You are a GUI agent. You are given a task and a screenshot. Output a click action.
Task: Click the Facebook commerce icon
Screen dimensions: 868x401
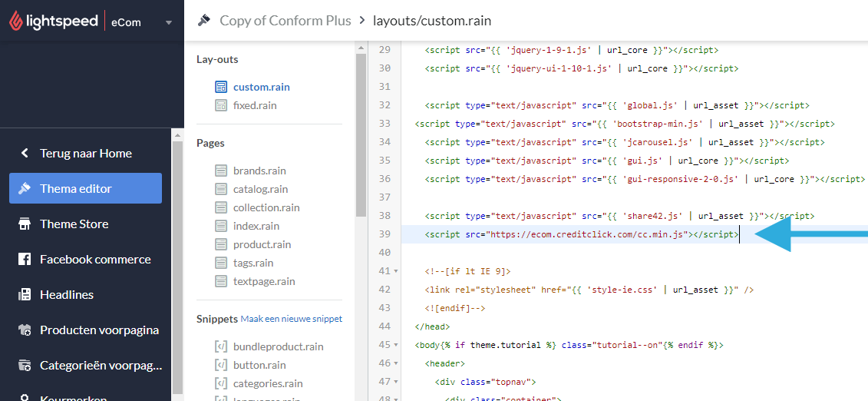(25, 259)
